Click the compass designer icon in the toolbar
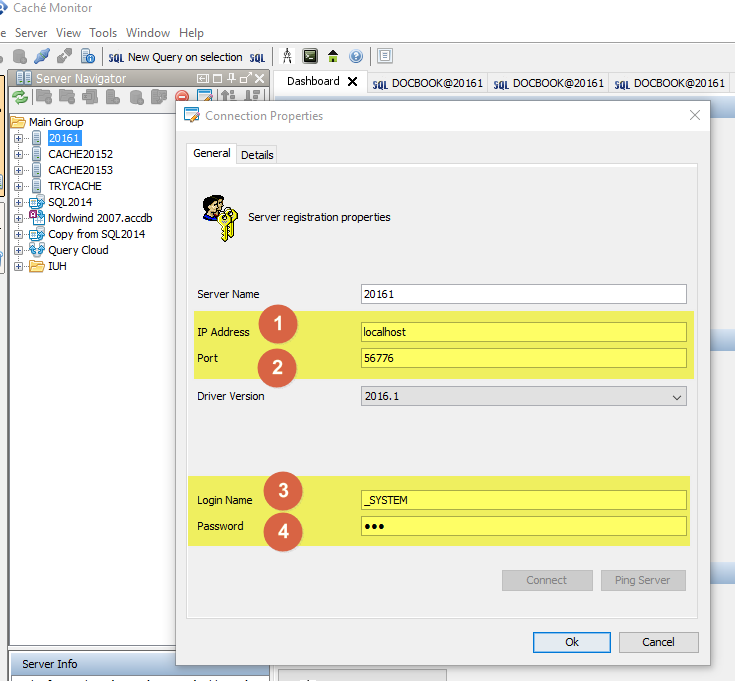Viewport: 735px width, 681px height. (x=288, y=57)
